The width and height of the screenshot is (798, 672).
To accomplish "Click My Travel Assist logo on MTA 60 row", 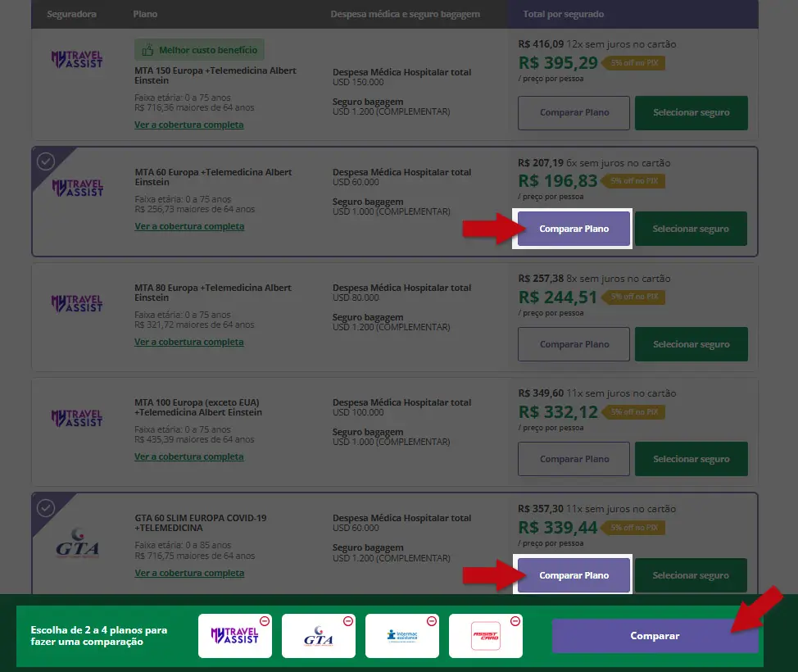I will click(x=77, y=188).
